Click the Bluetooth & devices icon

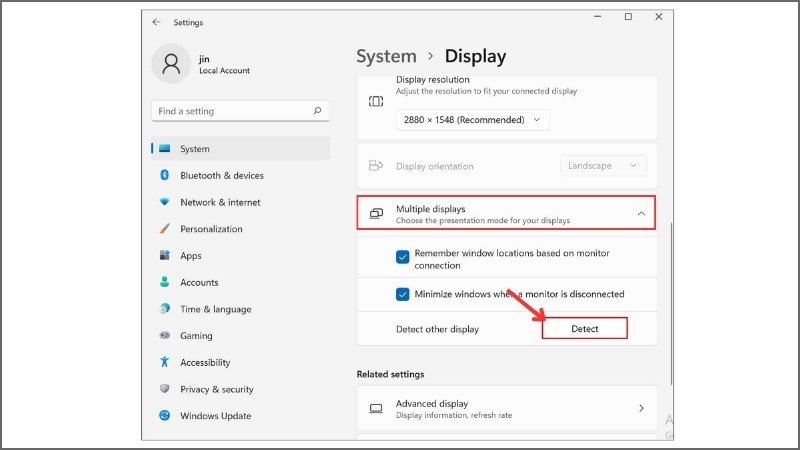pos(164,175)
